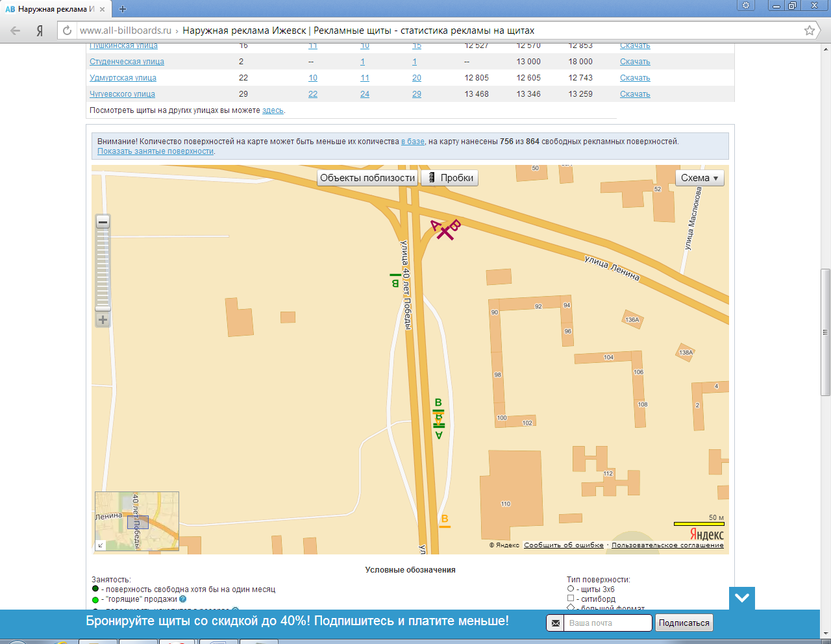Open 'Пользовательское соглашение' link

pos(667,545)
